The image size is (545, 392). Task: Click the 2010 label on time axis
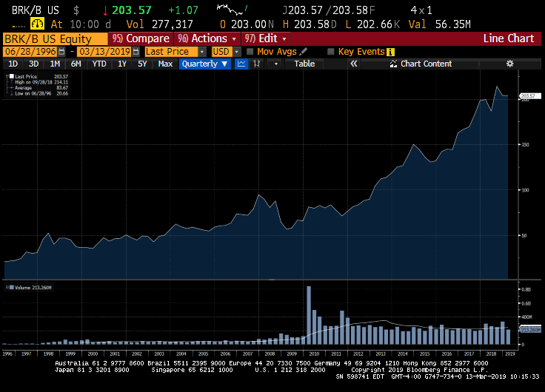tap(314, 354)
